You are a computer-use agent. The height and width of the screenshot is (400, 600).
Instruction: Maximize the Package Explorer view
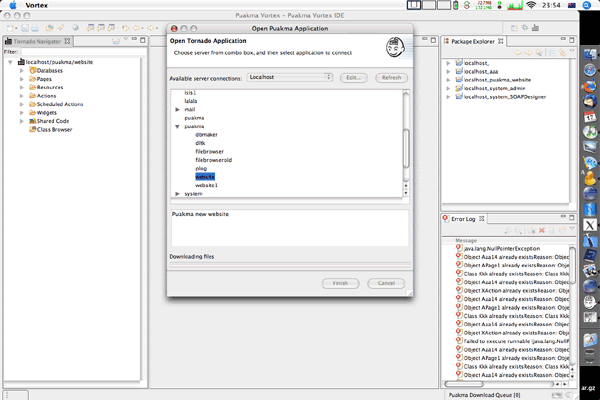[x=572, y=40]
